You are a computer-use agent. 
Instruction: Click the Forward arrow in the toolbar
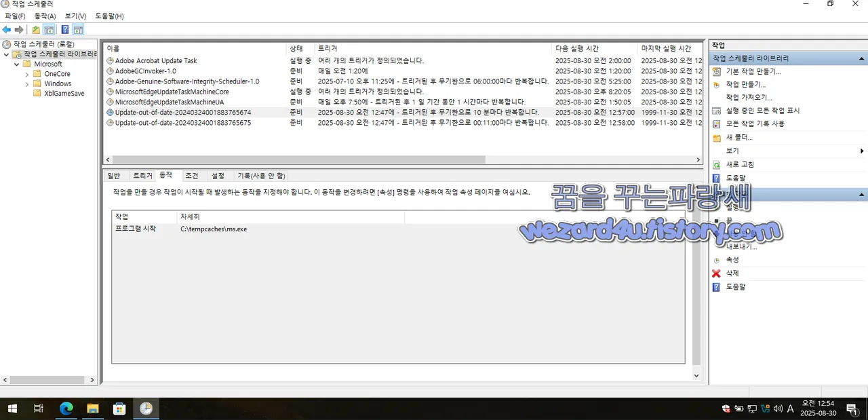click(19, 30)
